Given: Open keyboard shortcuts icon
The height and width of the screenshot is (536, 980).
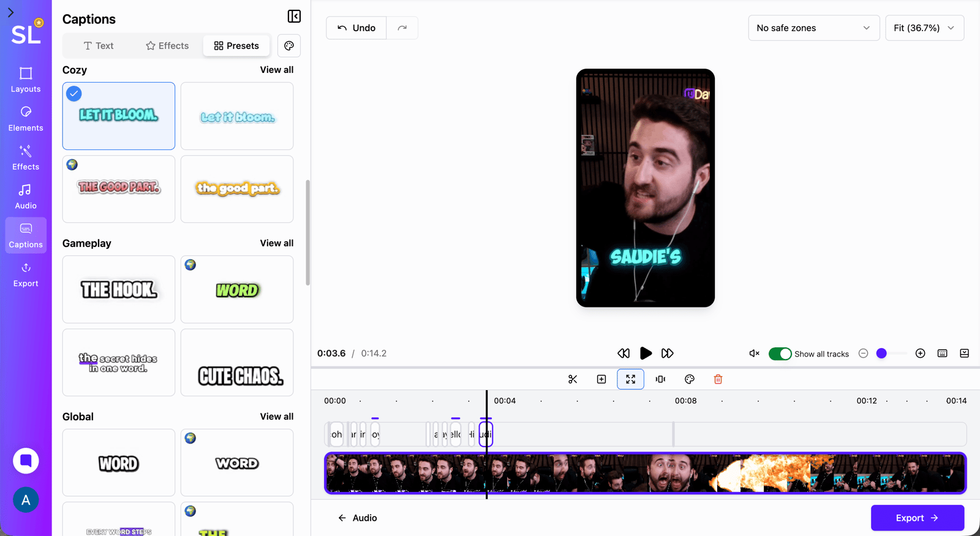Looking at the screenshot, I should tap(942, 353).
